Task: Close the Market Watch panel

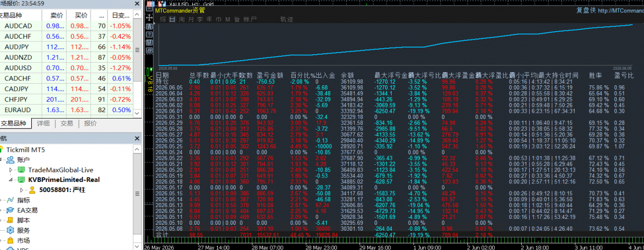Action: click(137, 3)
